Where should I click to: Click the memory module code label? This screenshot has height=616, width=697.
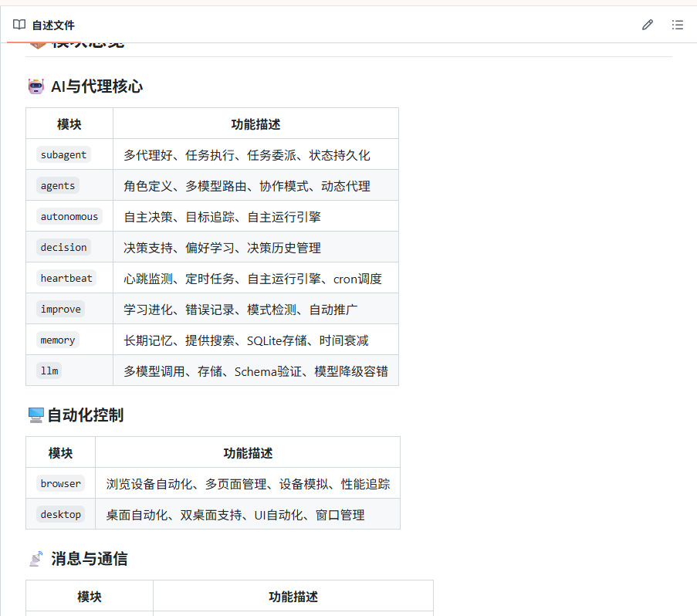(x=58, y=340)
